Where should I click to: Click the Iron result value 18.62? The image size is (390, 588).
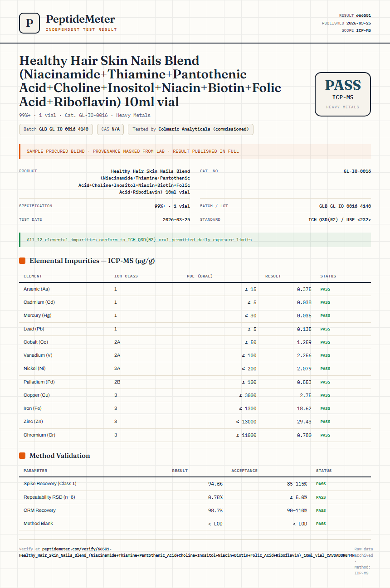pos(304,408)
